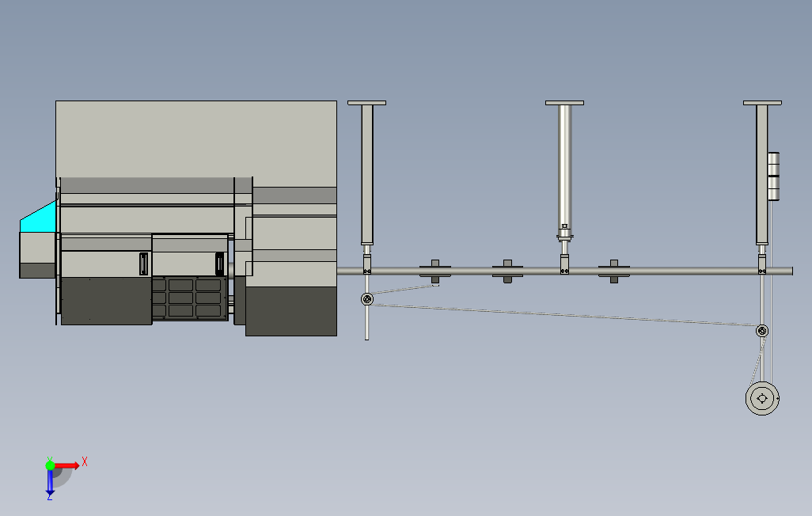This screenshot has width=812, height=516.
Task: Select the leftmost flange coupling on horizontal rail
Action: 435,271
